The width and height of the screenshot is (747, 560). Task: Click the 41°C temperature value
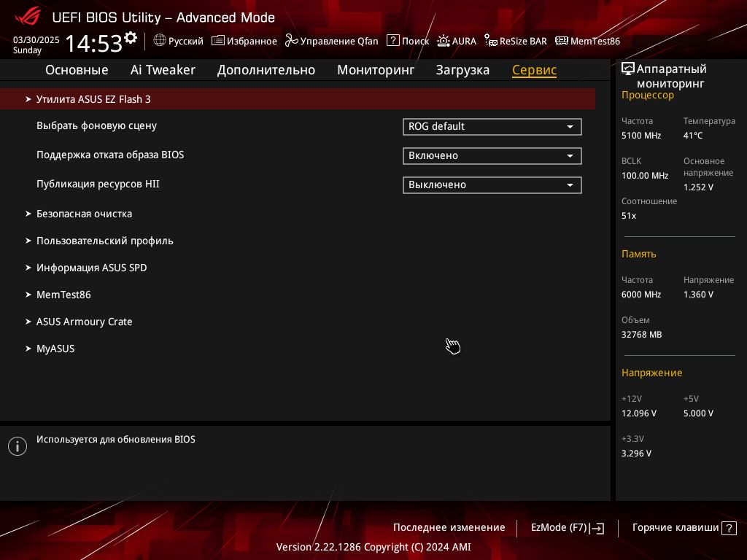point(693,136)
